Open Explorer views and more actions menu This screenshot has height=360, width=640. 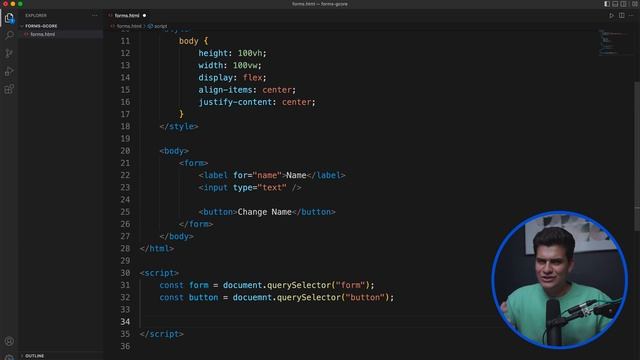click(x=95, y=16)
